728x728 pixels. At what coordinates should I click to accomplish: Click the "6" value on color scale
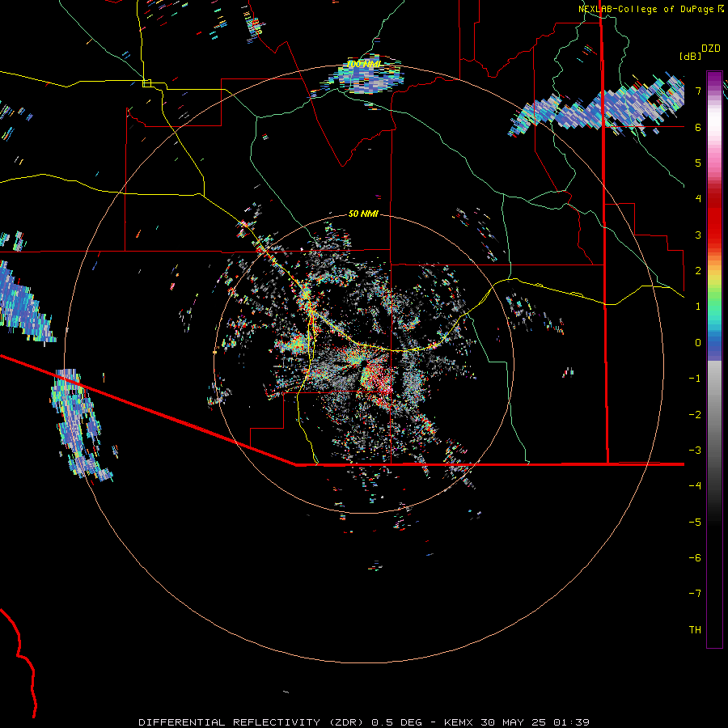[698, 127]
